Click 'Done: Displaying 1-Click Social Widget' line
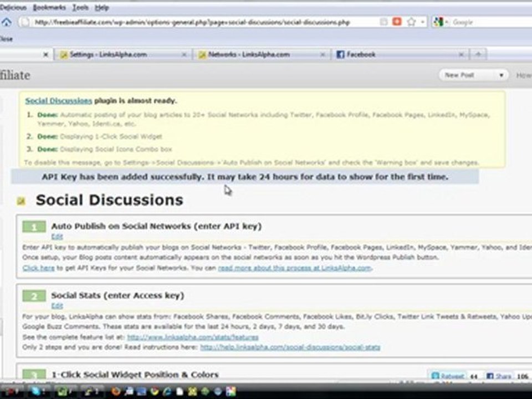The image size is (532, 399). tap(100, 136)
